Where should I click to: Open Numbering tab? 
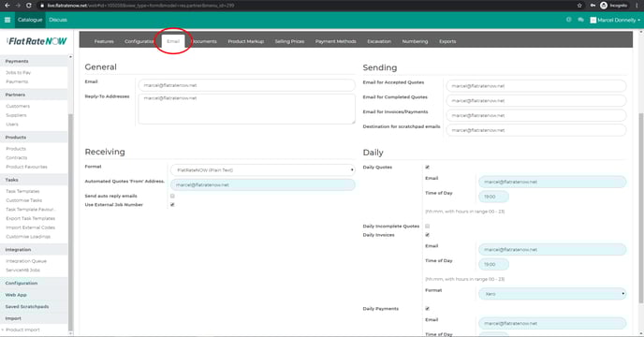tap(415, 41)
